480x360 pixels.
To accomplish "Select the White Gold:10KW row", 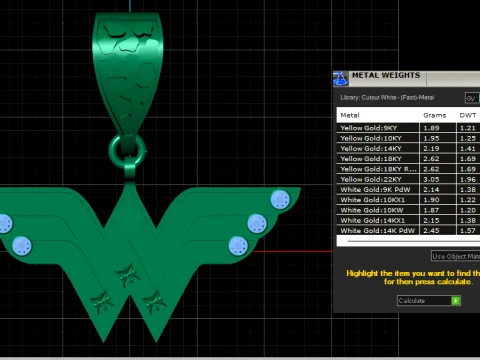I will 408,210.
